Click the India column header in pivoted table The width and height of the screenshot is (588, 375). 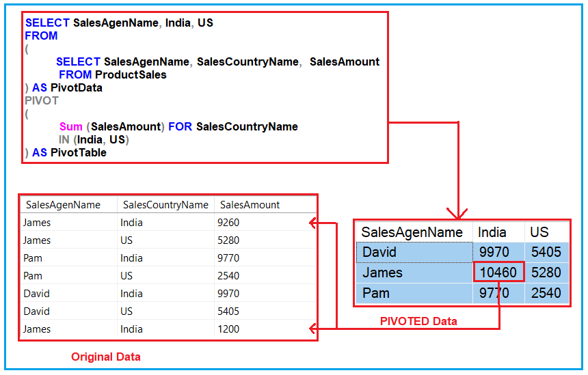pyautogui.click(x=492, y=232)
